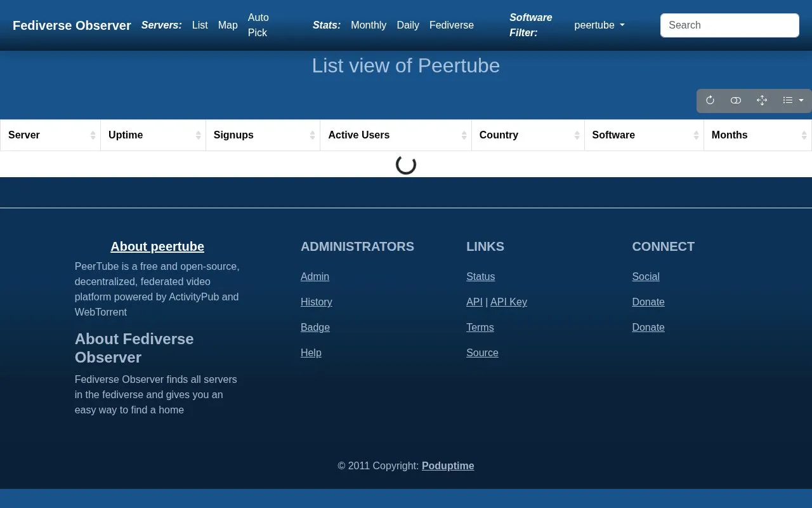The height and width of the screenshot is (508, 812).
Task: Click the second Donate link under Connect
Action: 648,328
